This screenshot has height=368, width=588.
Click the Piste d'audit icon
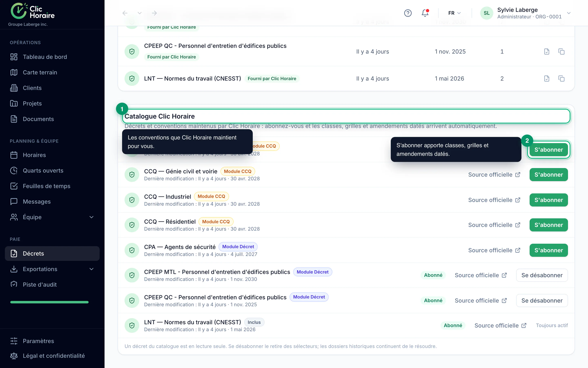coord(14,285)
